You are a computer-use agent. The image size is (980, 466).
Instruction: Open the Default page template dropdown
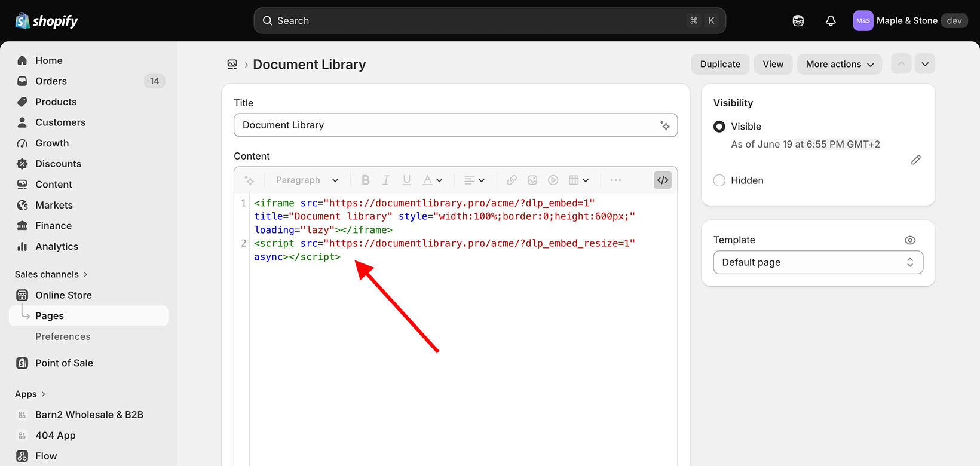(x=818, y=262)
